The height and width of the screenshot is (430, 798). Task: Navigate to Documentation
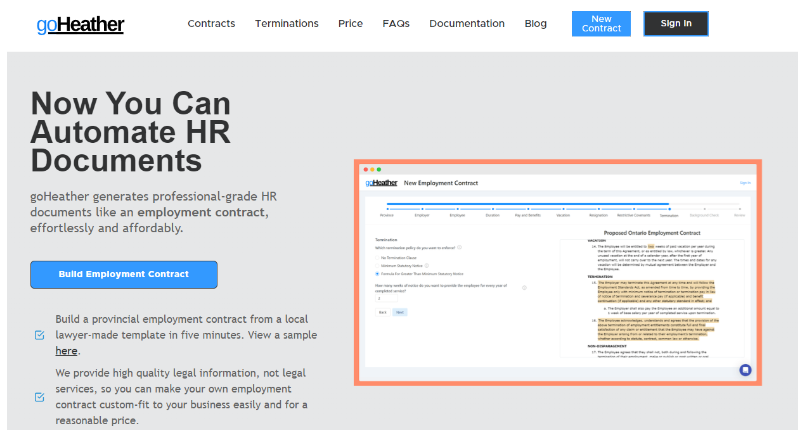[467, 24]
